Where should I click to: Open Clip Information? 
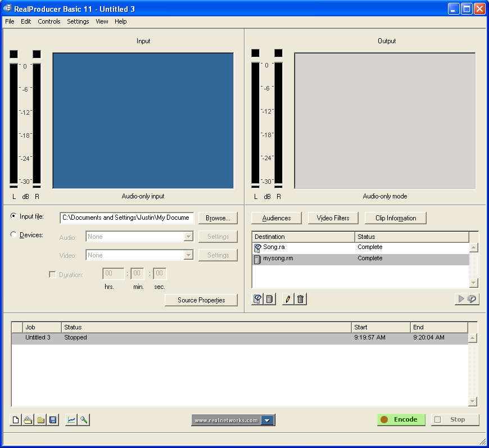[396, 218]
